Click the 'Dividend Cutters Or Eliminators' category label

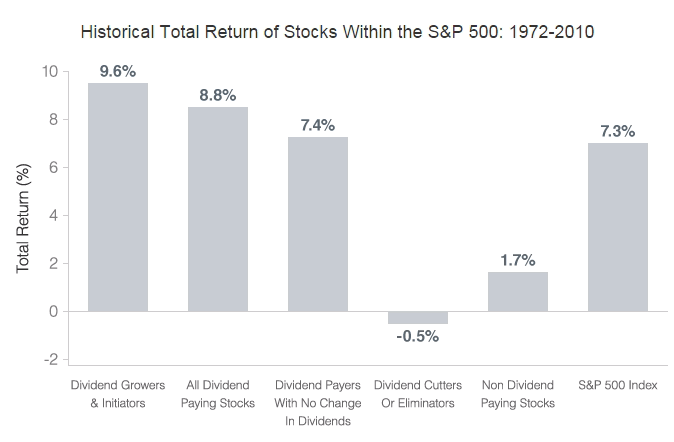pos(418,394)
